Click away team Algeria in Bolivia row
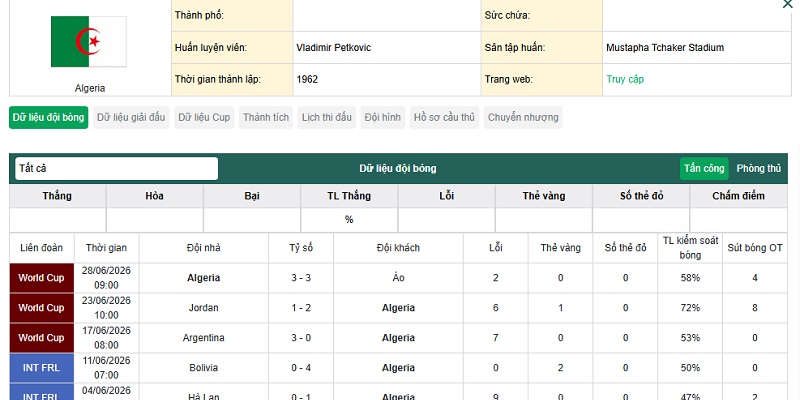The image size is (800, 400). (398, 368)
